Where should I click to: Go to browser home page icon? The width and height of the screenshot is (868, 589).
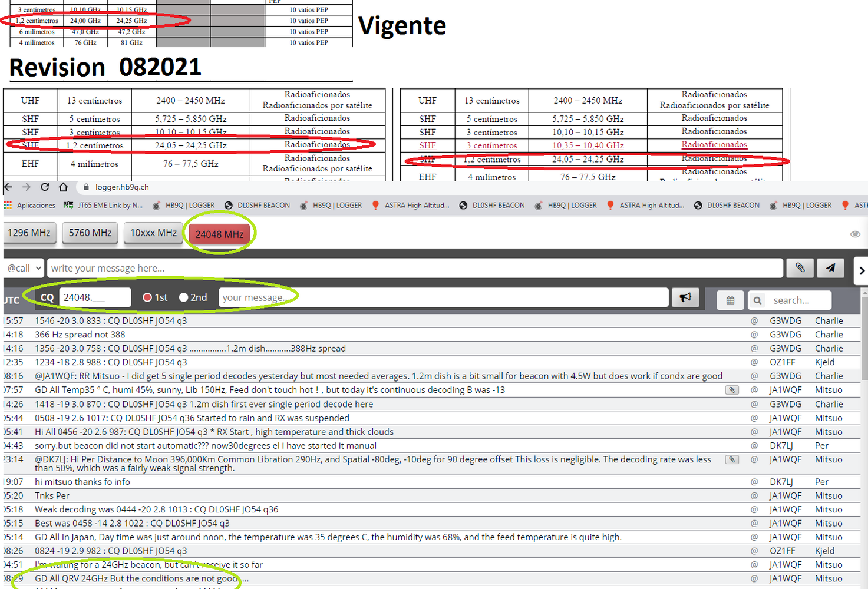click(63, 187)
